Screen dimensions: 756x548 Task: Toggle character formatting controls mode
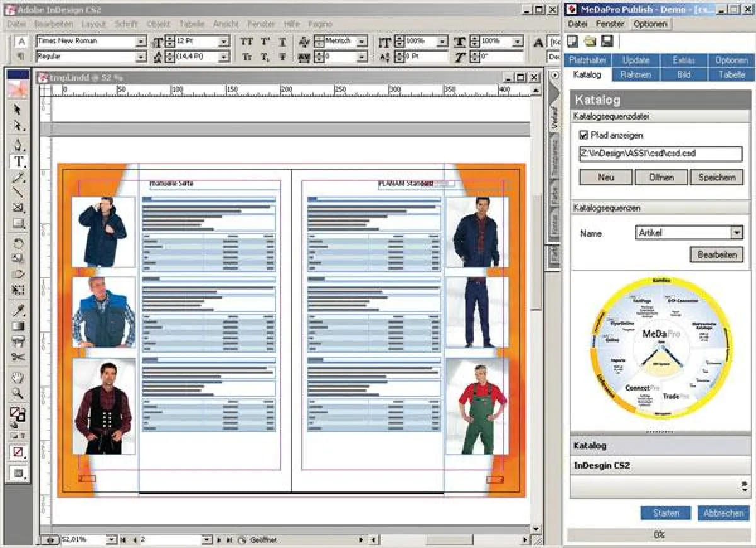click(21, 42)
